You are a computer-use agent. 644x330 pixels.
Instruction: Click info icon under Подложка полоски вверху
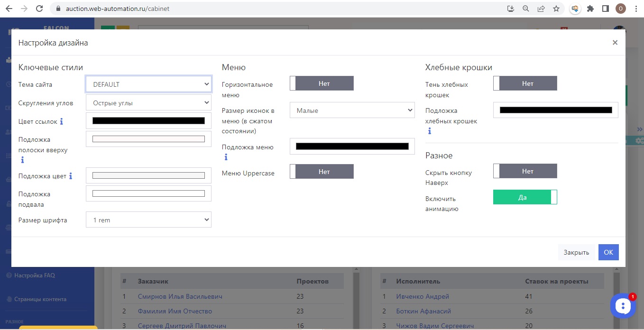point(22,160)
